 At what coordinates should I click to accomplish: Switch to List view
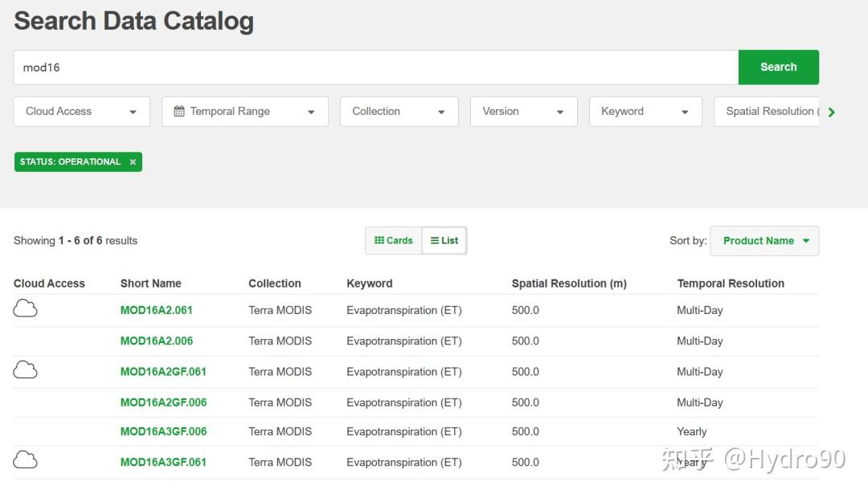click(444, 240)
